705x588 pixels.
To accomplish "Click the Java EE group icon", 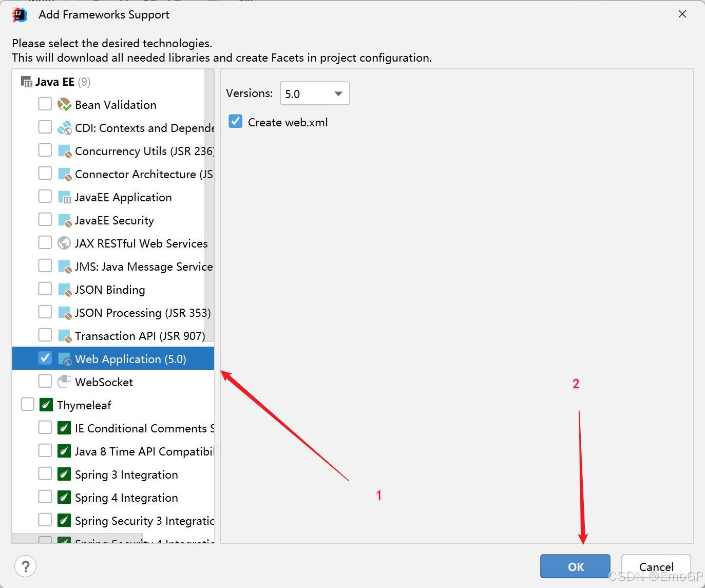I will pyautogui.click(x=26, y=82).
